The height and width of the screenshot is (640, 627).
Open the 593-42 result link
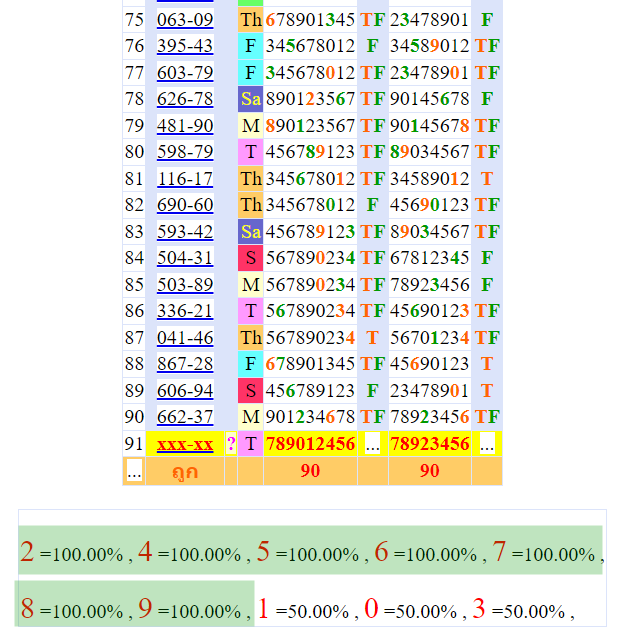point(185,232)
